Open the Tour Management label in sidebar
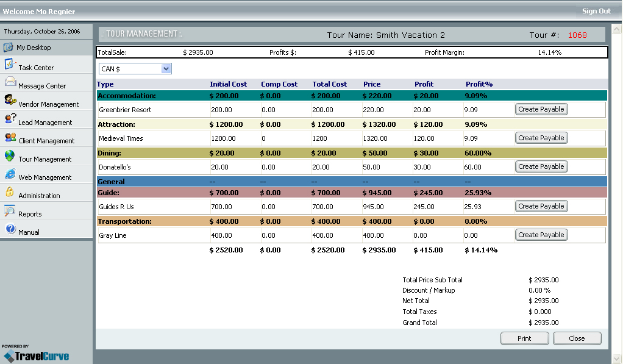Viewport: 623px width, 364px height. [45, 159]
